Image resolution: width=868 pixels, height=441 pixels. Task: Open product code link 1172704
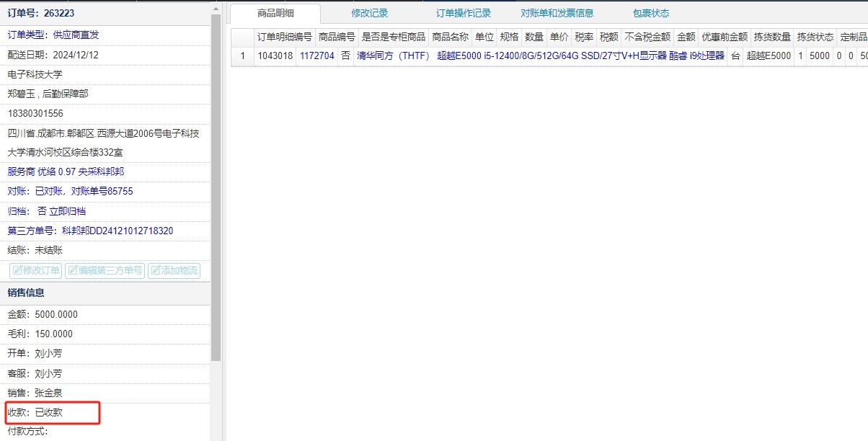pyautogui.click(x=317, y=55)
